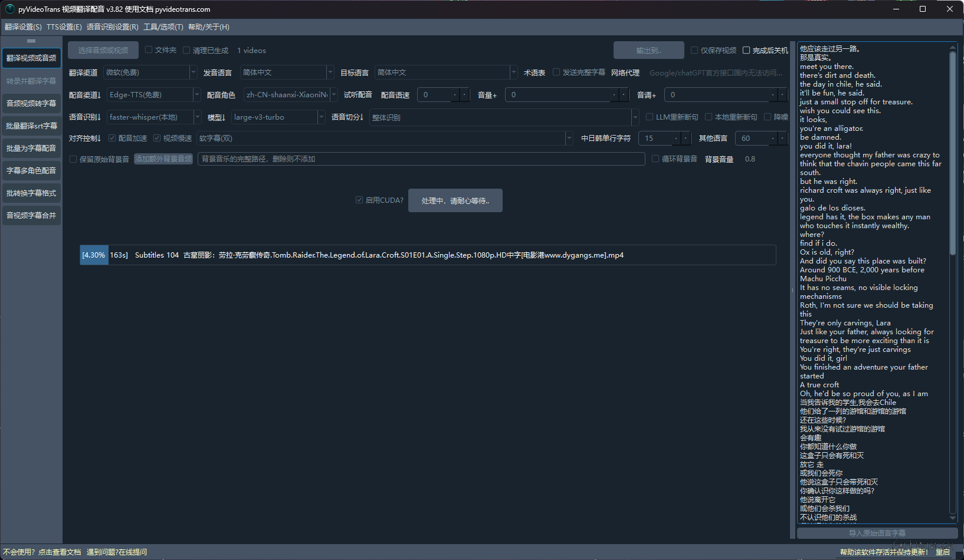This screenshot has width=964, height=560.
Task: Open the 语音切分 整体识别 dropdown
Action: [x=504, y=117]
